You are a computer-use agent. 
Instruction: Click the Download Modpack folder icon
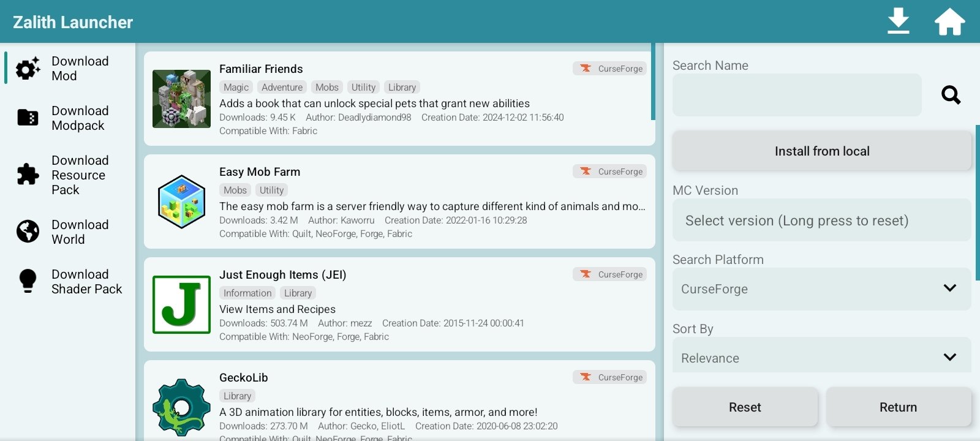(x=28, y=118)
